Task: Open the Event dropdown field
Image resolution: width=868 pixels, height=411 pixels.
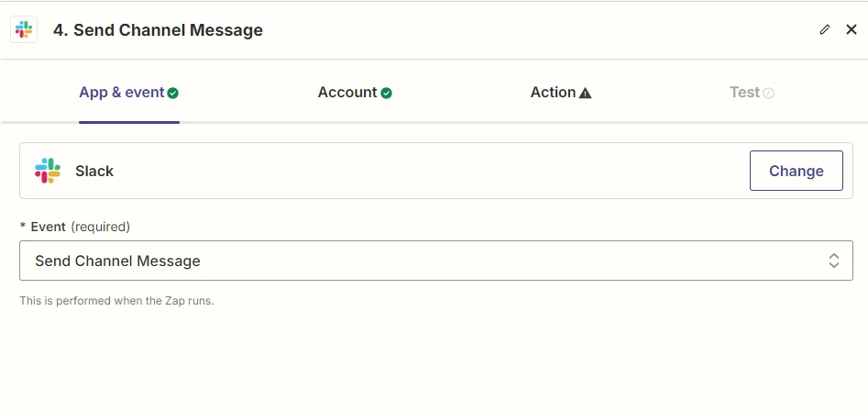Action: [x=436, y=261]
